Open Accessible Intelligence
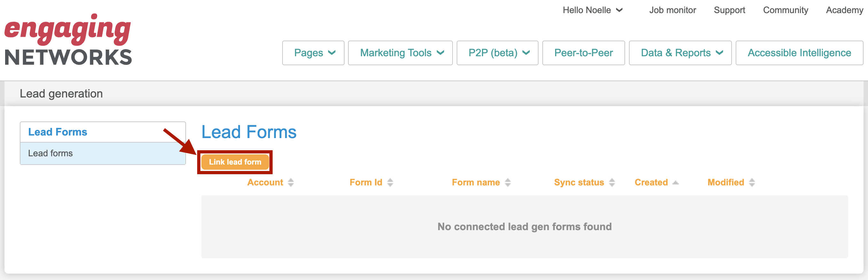 [799, 53]
